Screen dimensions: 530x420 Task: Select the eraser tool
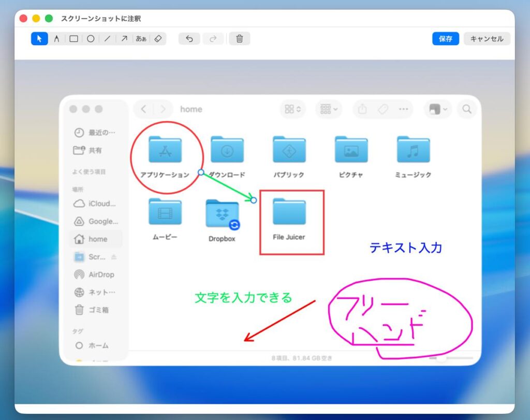[158, 39]
